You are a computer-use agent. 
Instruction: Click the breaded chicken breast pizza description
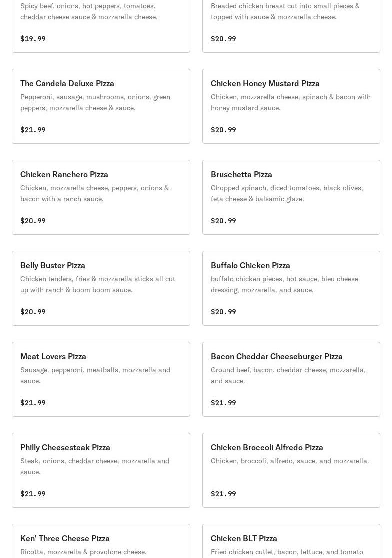(x=285, y=11)
